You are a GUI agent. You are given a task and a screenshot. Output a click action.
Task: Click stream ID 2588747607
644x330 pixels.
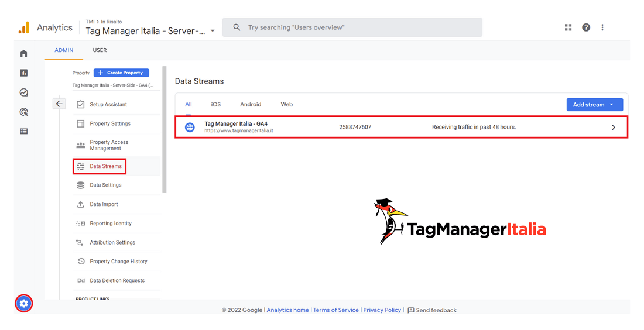[355, 127]
